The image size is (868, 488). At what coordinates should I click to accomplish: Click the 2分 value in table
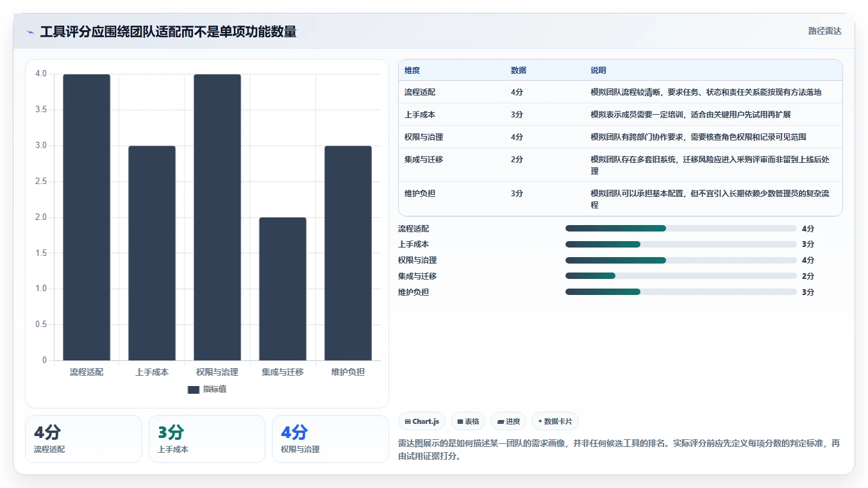point(517,160)
